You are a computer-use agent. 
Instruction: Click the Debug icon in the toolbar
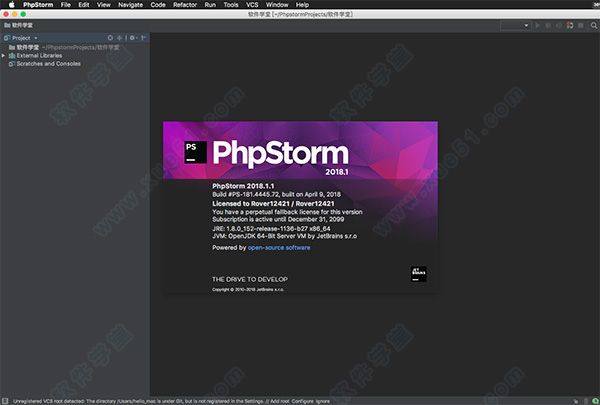[548, 25]
